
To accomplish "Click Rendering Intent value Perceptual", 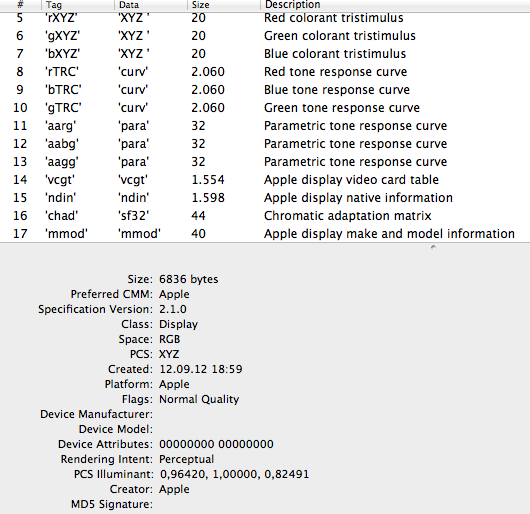I will (x=187, y=459).
